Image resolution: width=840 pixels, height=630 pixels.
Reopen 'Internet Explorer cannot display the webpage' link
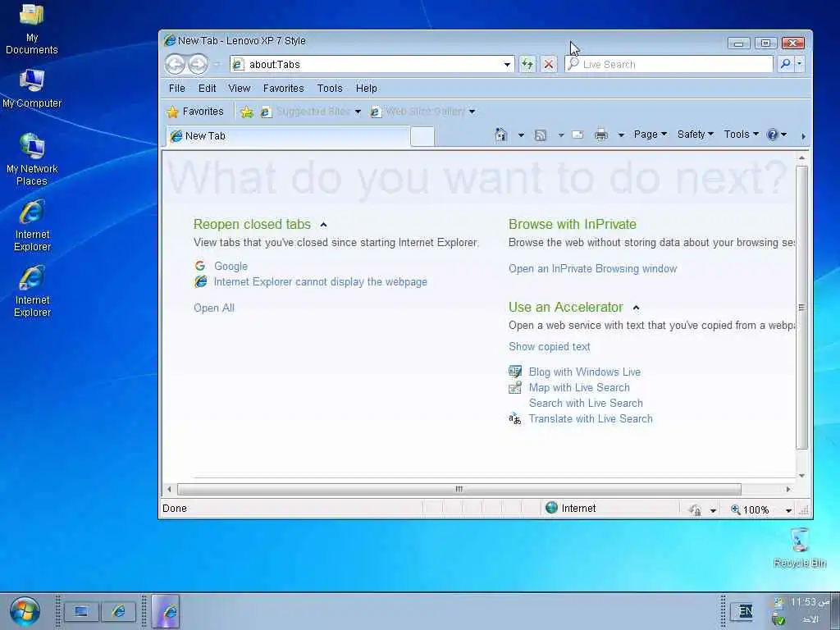coord(321,281)
